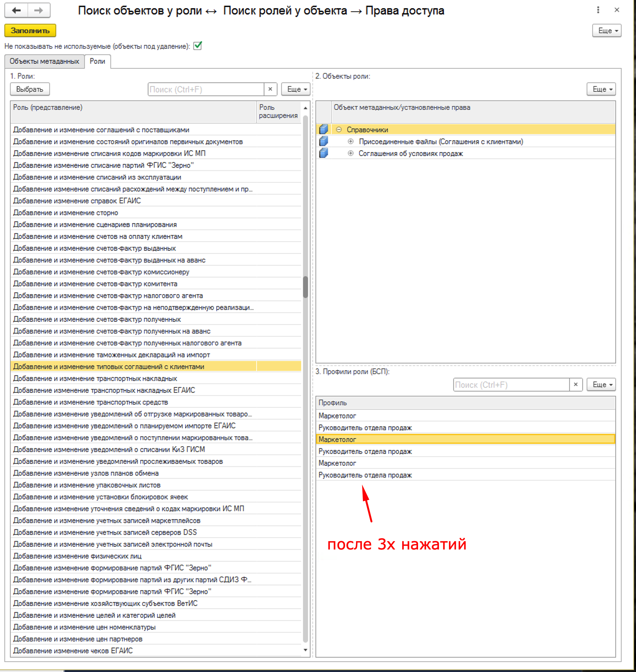Click the back navigation arrow

click(x=16, y=11)
